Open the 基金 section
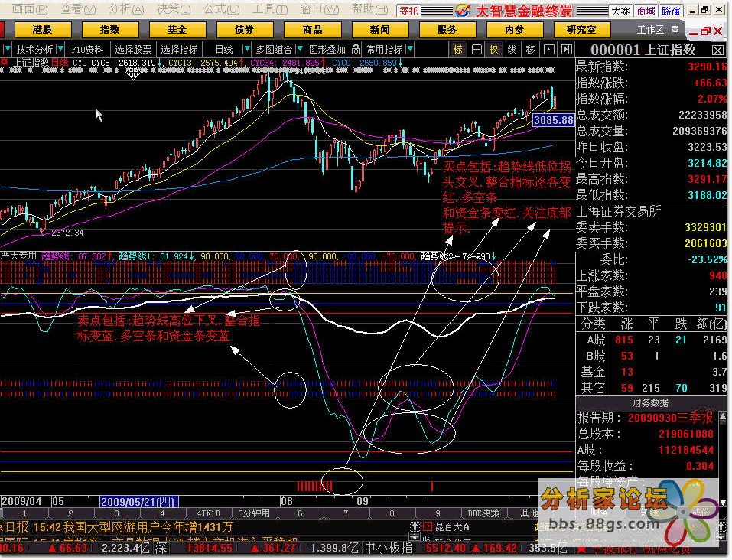The height and width of the screenshot is (560, 732). pyautogui.click(x=177, y=30)
